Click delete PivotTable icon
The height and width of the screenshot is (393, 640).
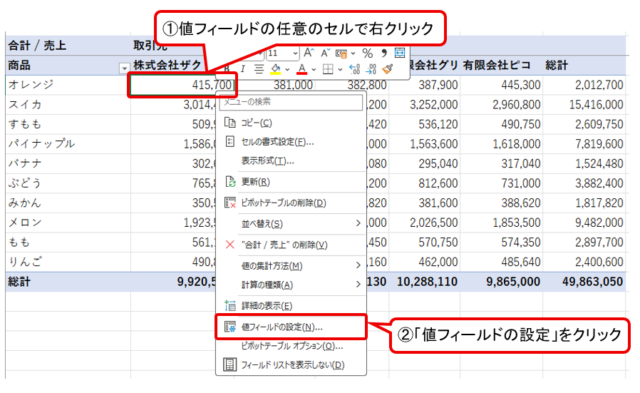(230, 202)
